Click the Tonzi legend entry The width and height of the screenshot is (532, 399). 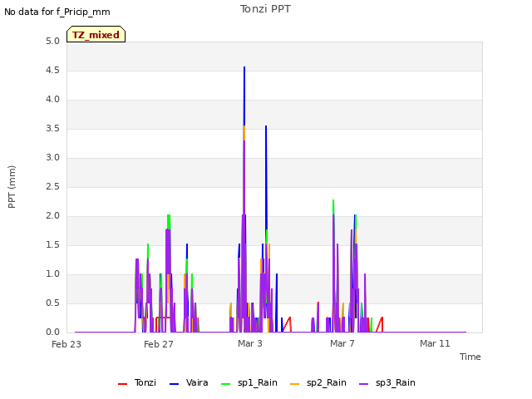tap(137, 382)
